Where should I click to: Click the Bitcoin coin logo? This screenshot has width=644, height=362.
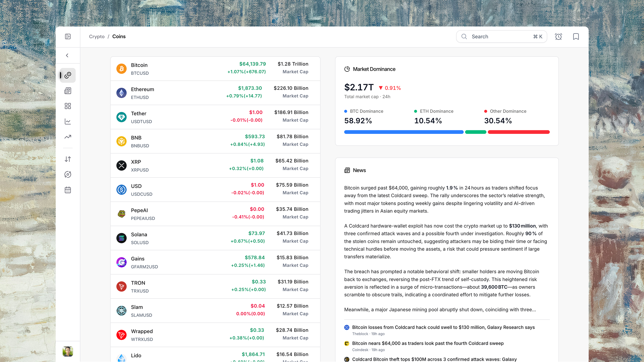click(x=121, y=69)
